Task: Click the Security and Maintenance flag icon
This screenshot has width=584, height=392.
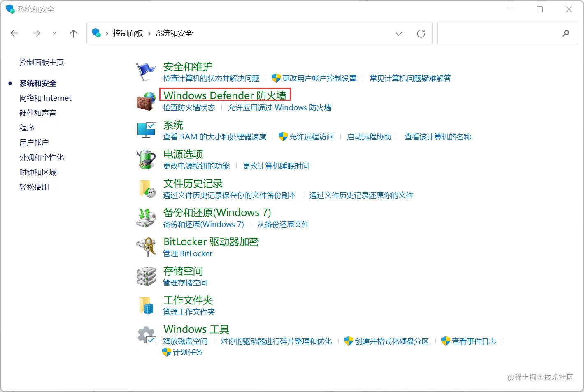Action: 146,72
